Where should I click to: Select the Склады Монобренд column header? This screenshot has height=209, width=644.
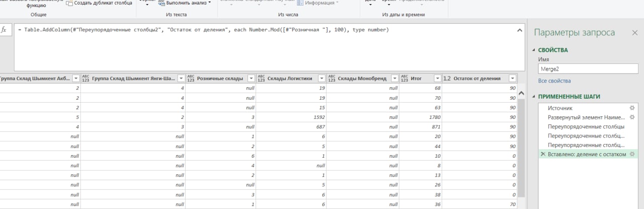click(362, 79)
